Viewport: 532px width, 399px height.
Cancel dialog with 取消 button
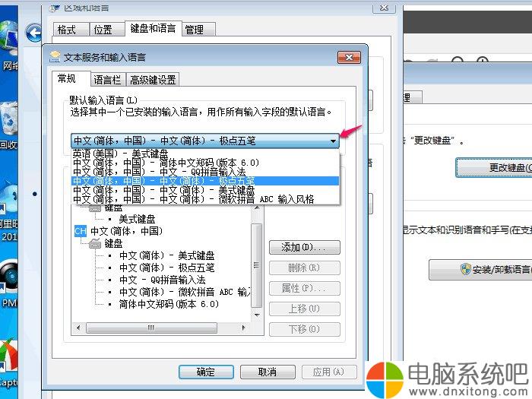coord(268,372)
